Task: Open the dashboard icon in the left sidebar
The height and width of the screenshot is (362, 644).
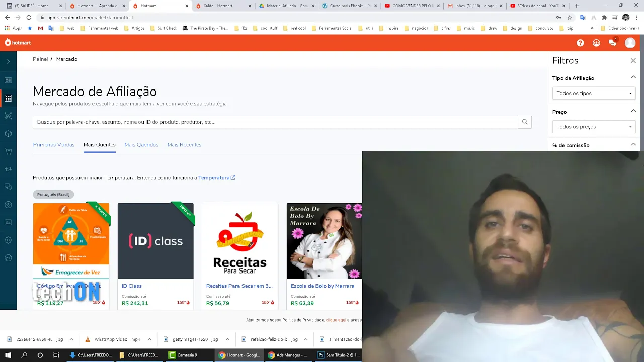Action: (x=8, y=80)
